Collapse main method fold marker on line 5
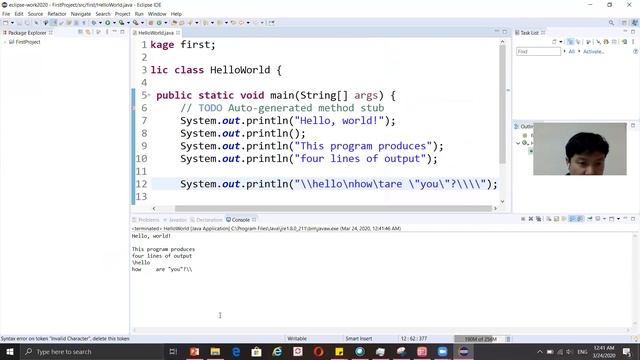This screenshot has height=360, width=640. 149,95
